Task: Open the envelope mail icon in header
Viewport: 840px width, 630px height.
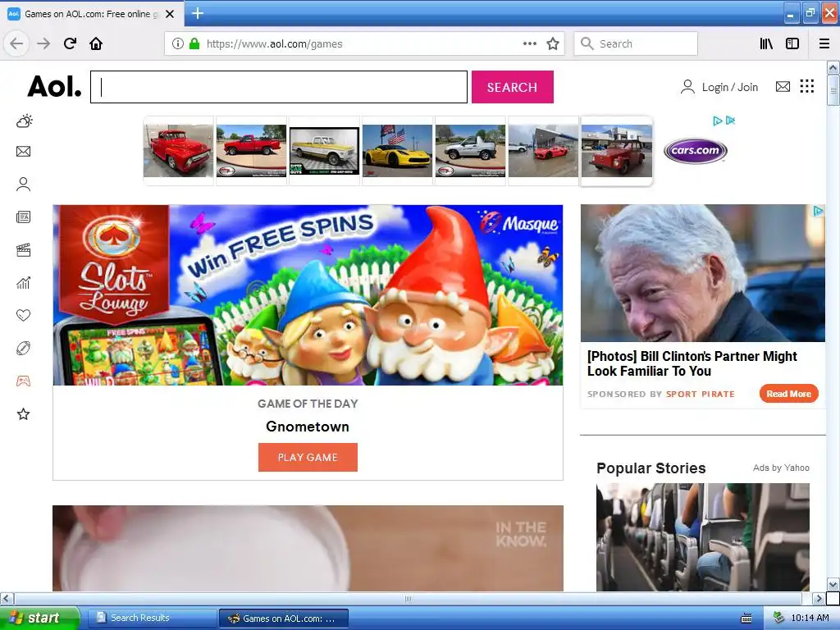Action: (x=783, y=86)
